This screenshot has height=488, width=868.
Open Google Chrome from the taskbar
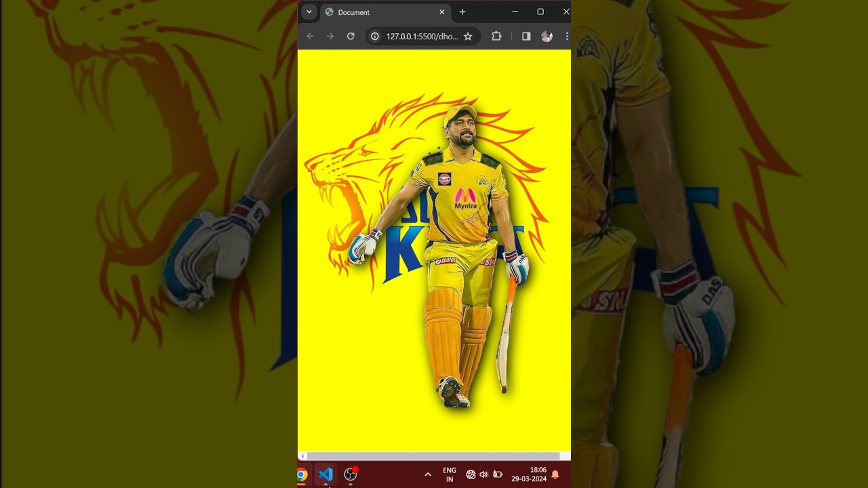pos(301,474)
